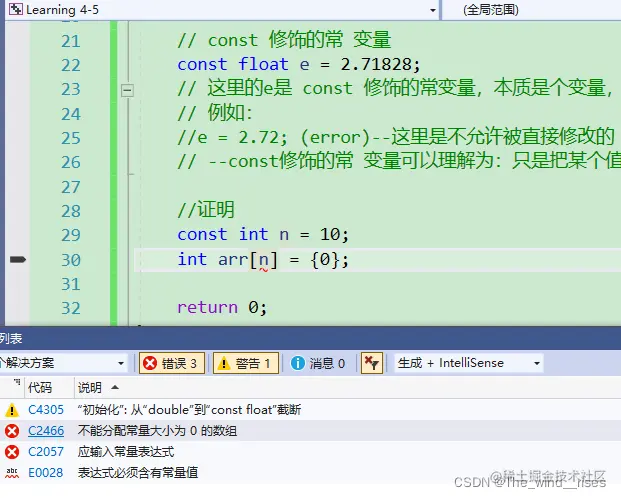Select the description “表达式必须含有常量值”

(138, 473)
